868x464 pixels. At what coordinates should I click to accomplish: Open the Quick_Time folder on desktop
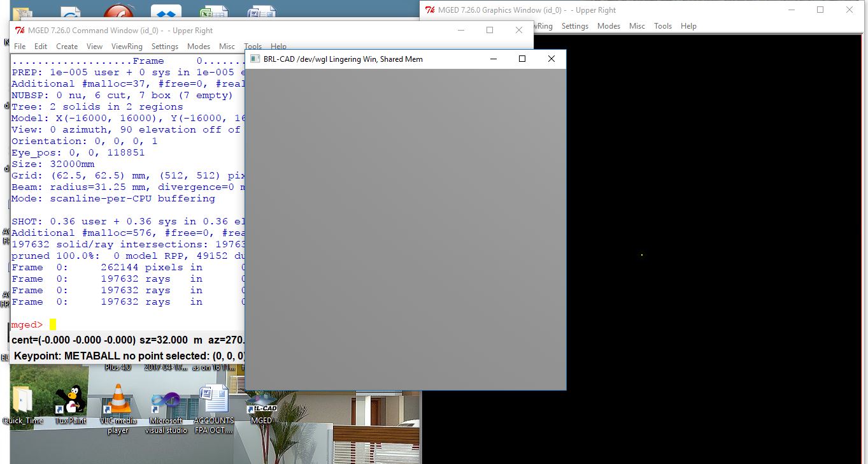coord(22,406)
